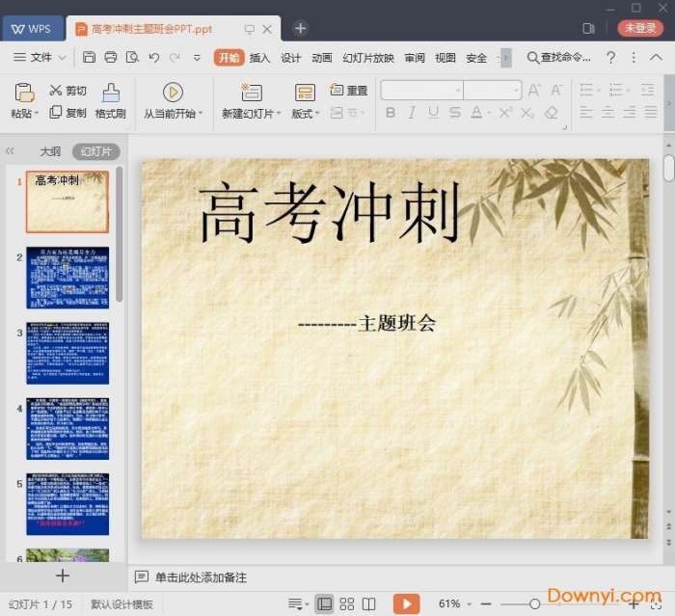Open the 文件 menu dropdown

pos(40,58)
